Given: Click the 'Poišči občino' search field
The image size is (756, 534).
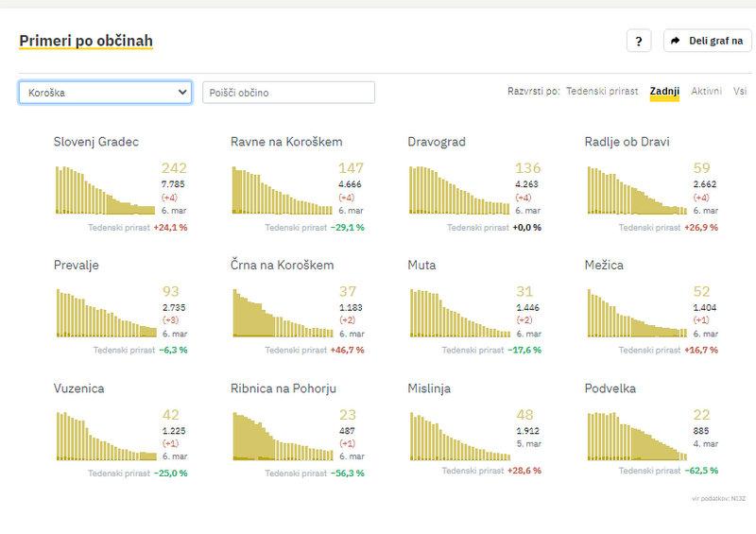Looking at the screenshot, I should 288,92.
